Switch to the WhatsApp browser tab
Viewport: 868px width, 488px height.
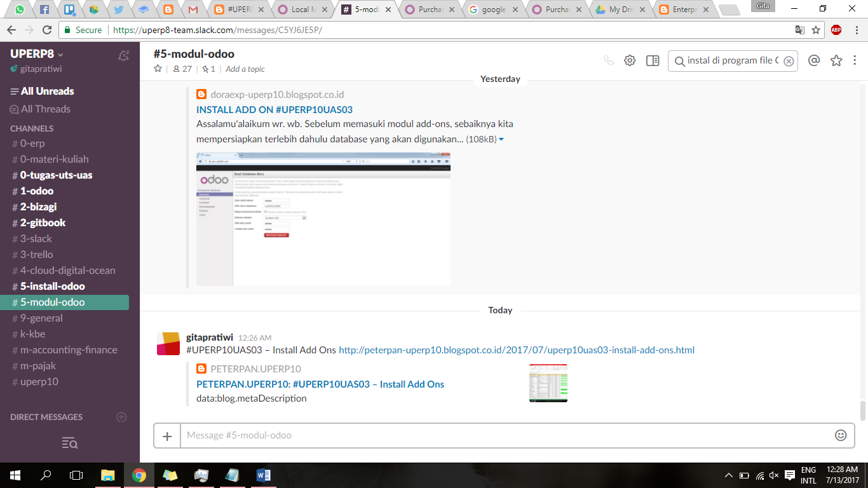(20, 10)
